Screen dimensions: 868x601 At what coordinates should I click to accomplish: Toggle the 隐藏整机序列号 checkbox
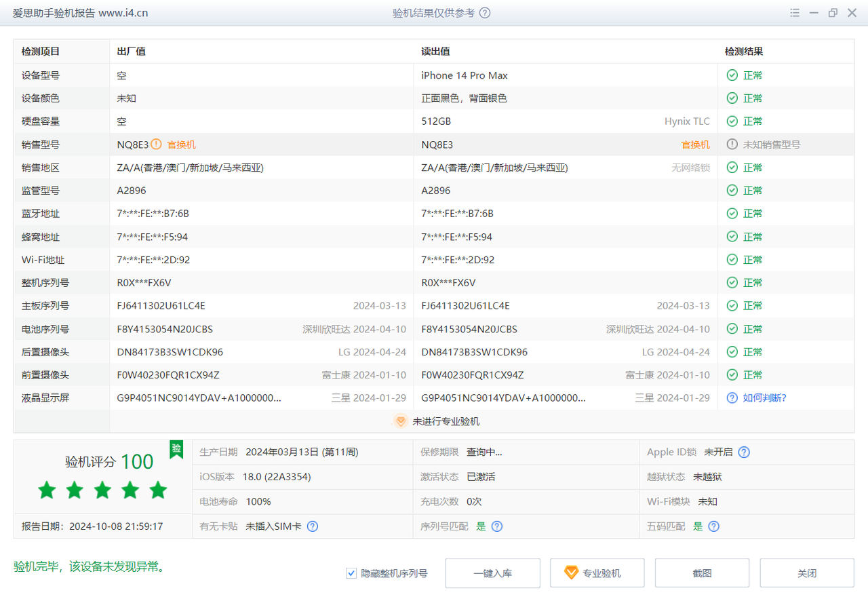[x=351, y=573]
